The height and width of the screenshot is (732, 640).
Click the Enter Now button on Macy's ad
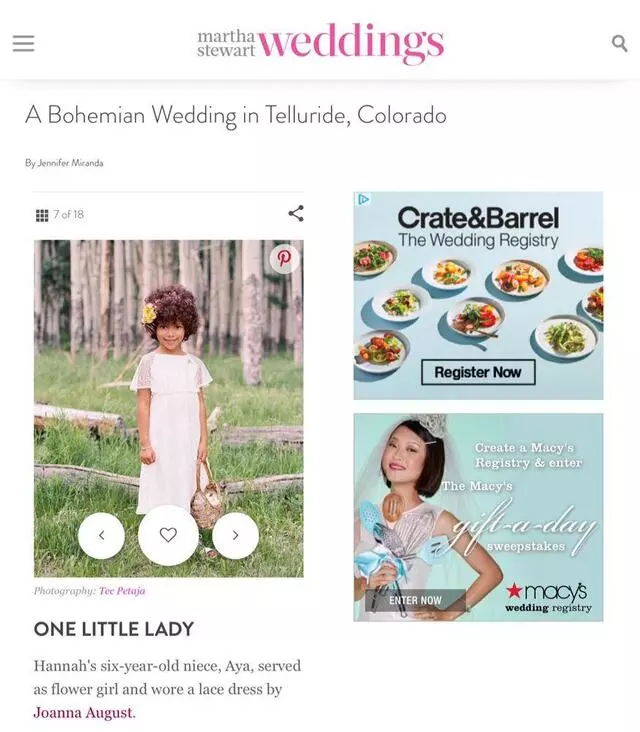(x=415, y=600)
